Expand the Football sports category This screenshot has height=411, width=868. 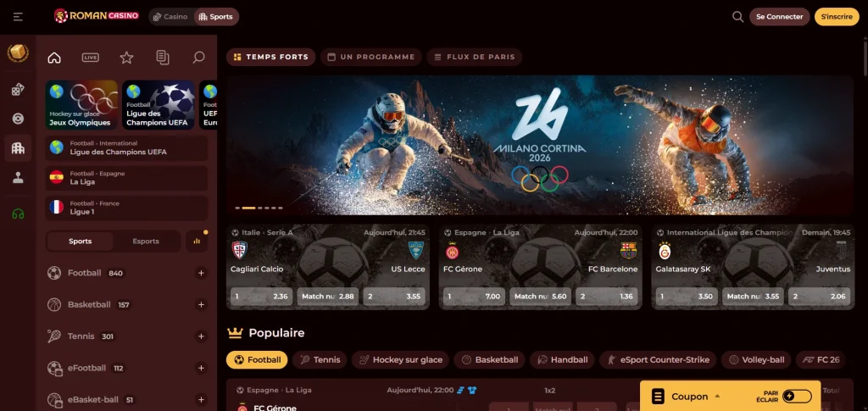(x=201, y=273)
